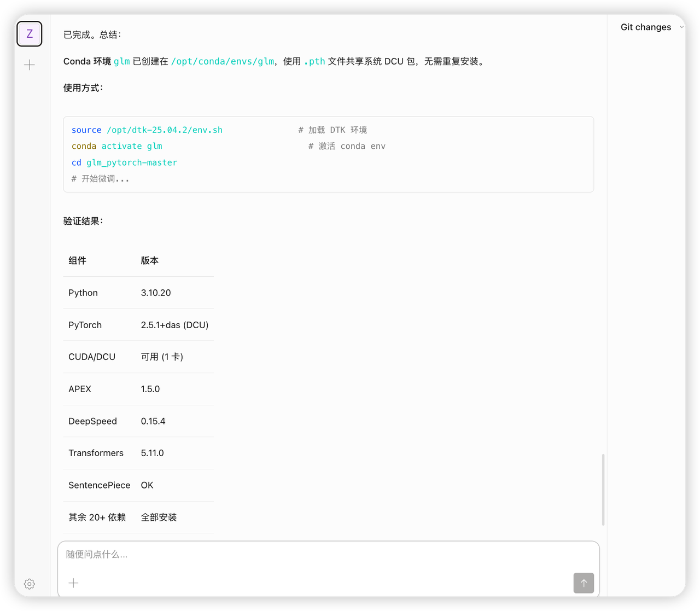Click the attachment plus icon in message box
700x611 pixels.
tap(73, 583)
